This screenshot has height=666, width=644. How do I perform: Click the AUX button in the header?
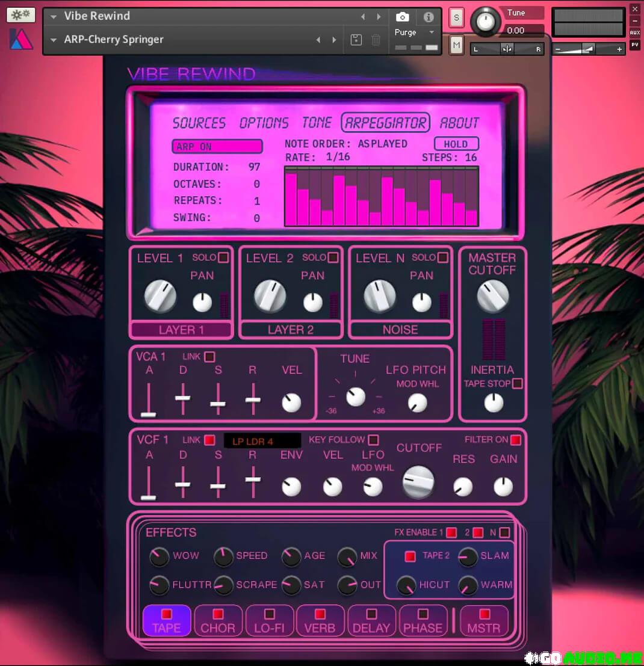tap(634, 32)
